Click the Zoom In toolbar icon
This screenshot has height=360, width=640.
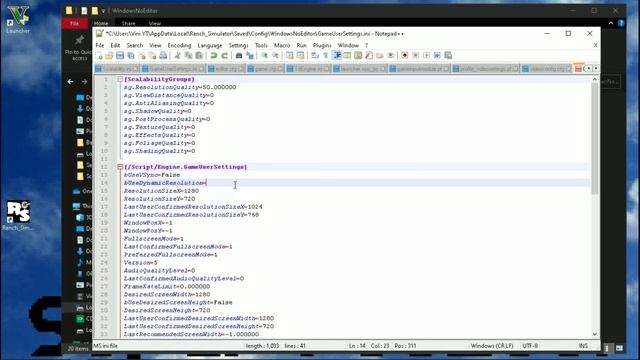[264, 56]
